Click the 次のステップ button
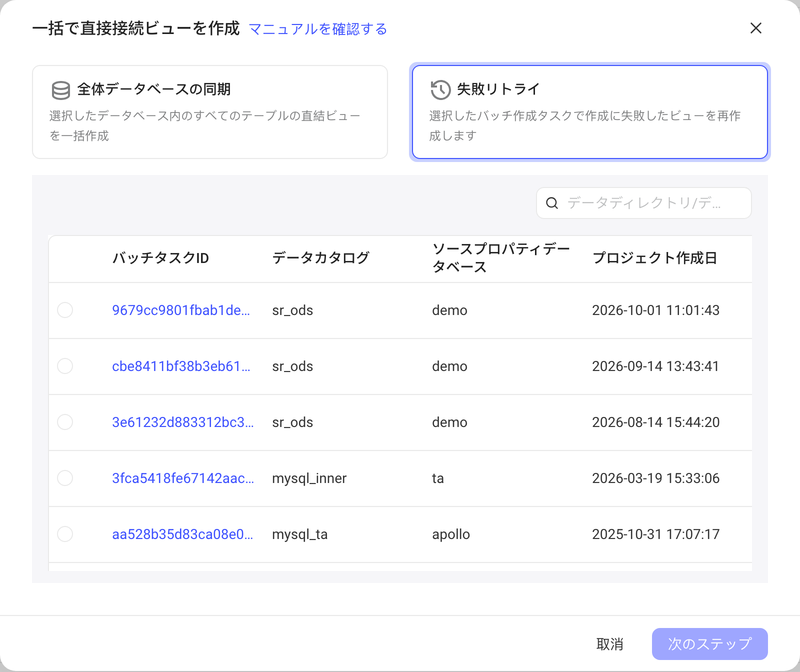The width and height of the screenshot is (800, 672). click(710, 644)
